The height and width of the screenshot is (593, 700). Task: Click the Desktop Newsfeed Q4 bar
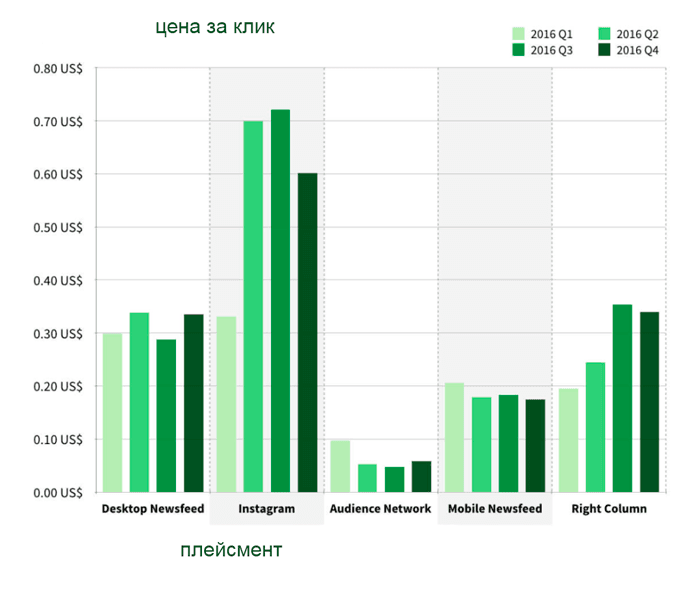coord(194,403)
